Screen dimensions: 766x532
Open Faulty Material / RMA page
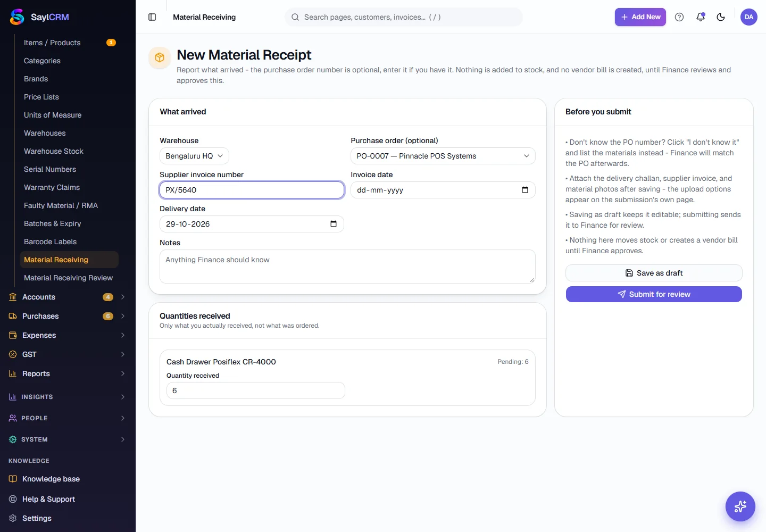69,205
